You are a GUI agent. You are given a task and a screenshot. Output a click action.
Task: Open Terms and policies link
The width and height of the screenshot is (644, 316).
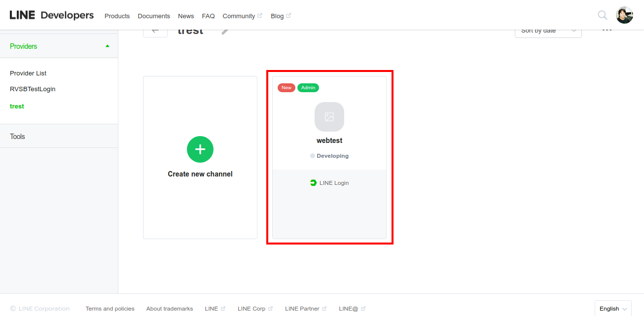[110, 309]
